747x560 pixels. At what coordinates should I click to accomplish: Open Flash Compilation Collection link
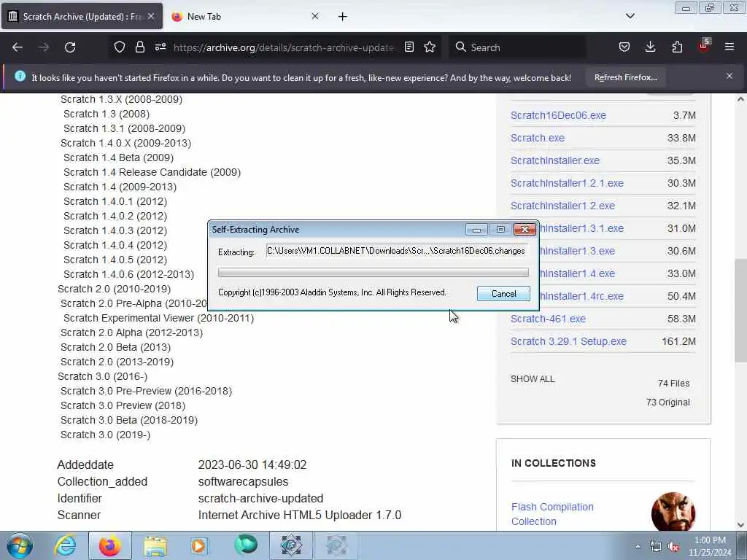point(552,514)
